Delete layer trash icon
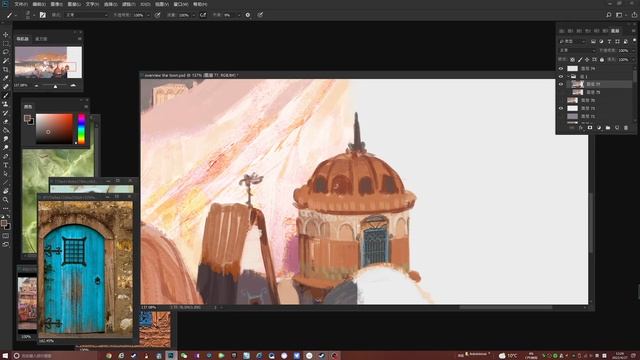Image resolution: width=640 pixels, height=360 pixels. click(626, 128)
